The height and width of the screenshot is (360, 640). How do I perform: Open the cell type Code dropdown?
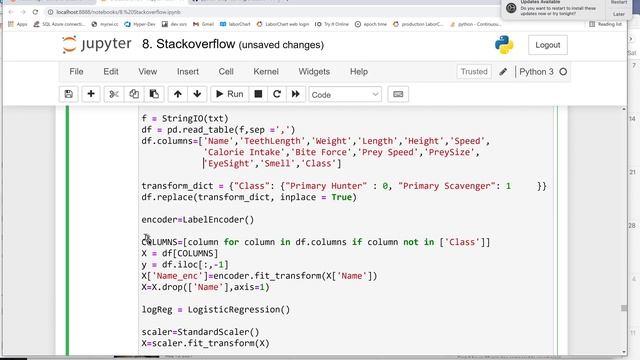345,95
